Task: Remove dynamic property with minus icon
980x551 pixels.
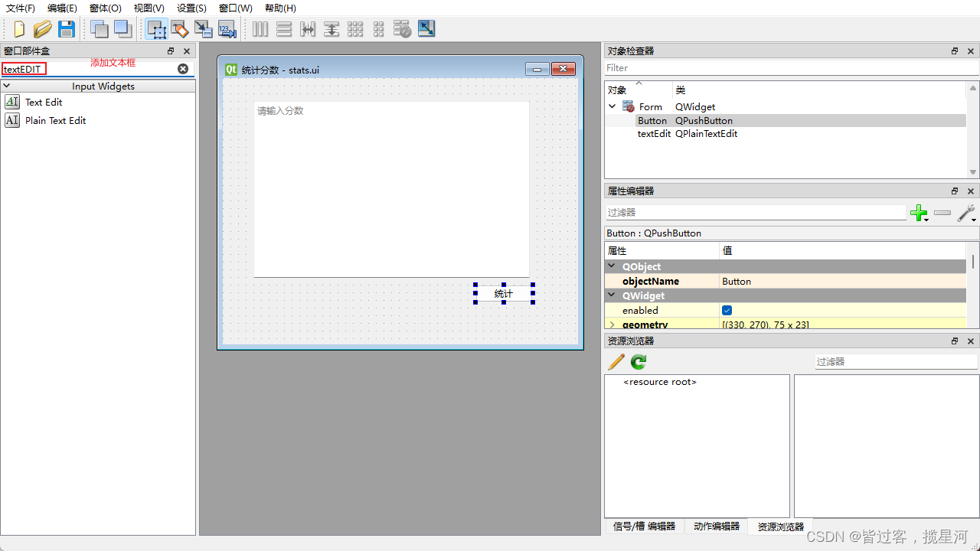Action: click(942, 213)
